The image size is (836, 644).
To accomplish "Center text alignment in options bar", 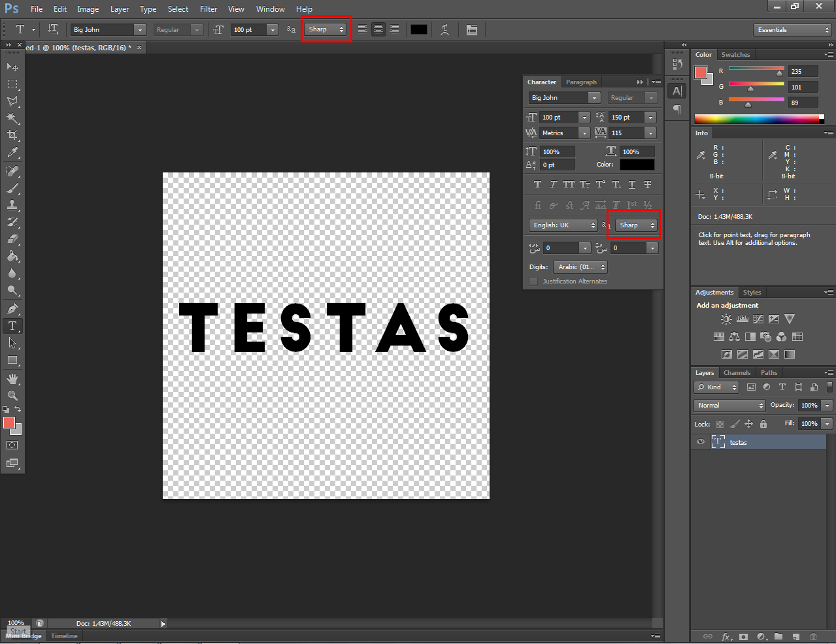I will (x=378, y=29).
